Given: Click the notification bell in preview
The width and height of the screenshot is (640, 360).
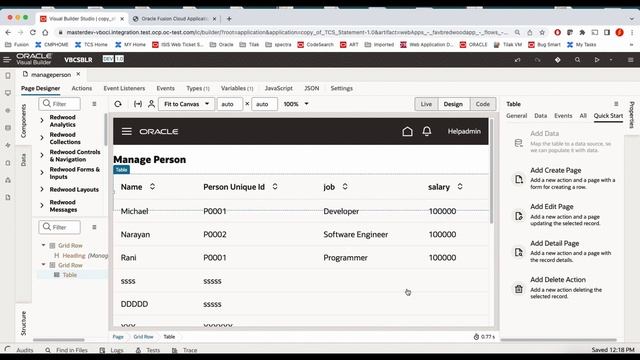Looking at the screenshot, I should tap(427, 131).
